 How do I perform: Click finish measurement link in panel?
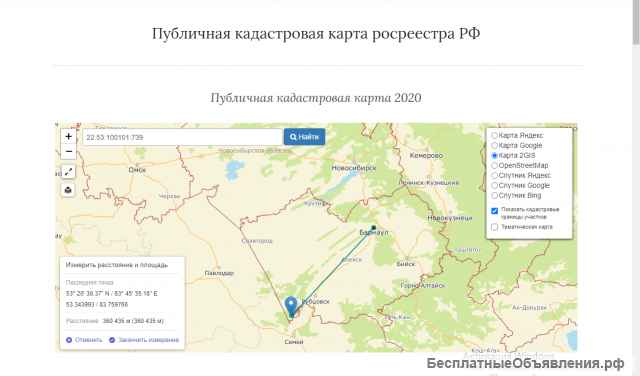pyautogui.click(x=144, y=340)
